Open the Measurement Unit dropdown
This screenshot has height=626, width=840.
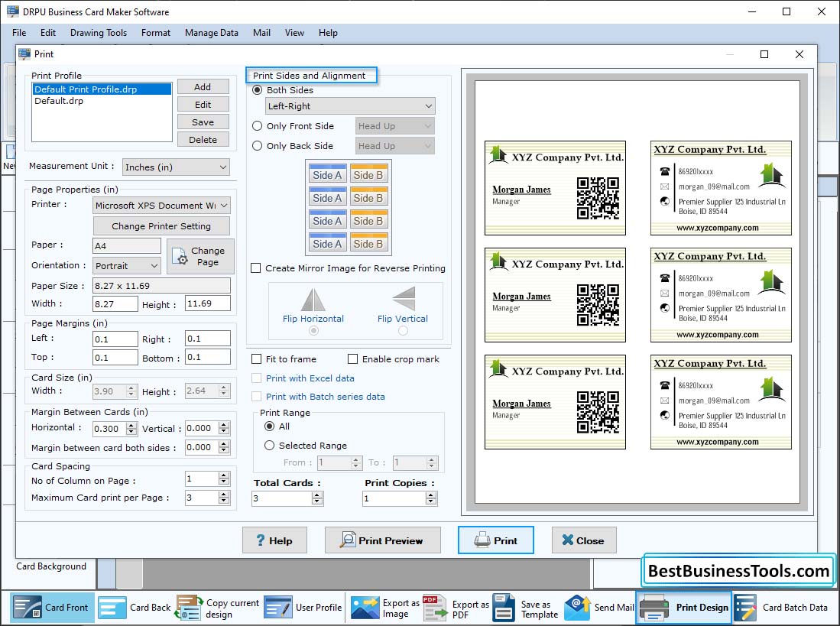(176, 167)
